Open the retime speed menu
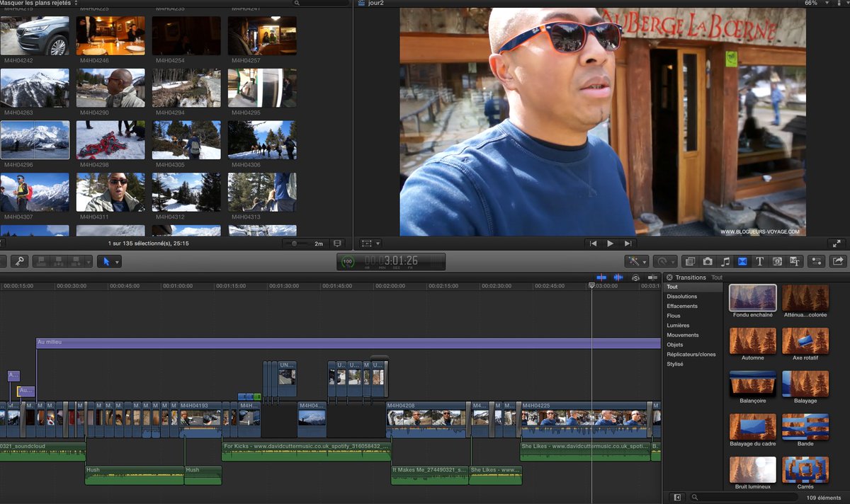This screenshot has width=850, height=504. [x=665, y=261]
